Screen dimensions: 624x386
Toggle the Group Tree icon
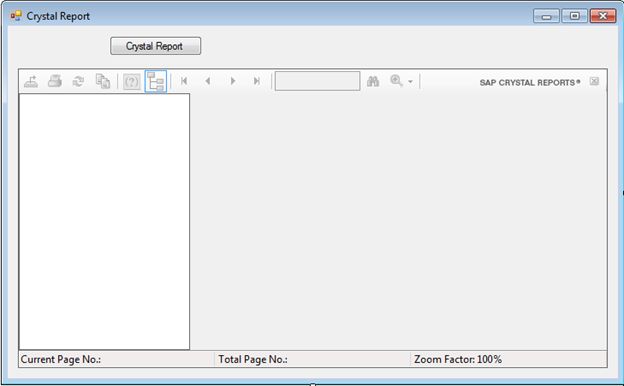[156, 82]
